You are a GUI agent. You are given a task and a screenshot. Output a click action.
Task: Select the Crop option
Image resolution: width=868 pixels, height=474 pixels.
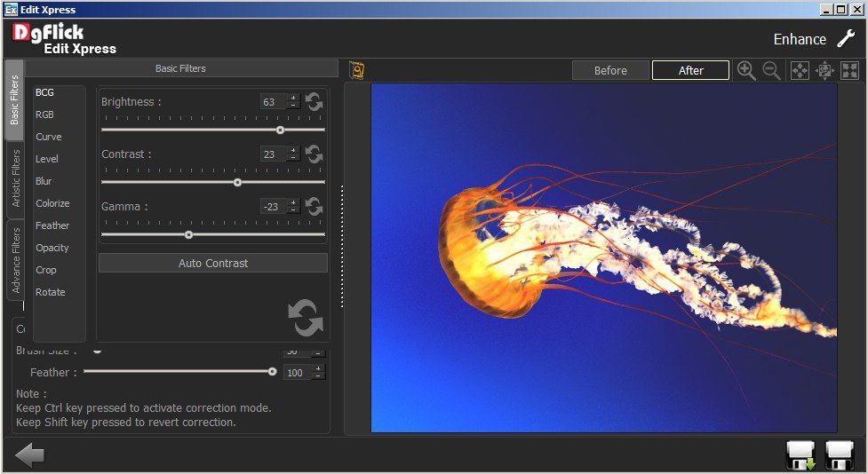46,270
